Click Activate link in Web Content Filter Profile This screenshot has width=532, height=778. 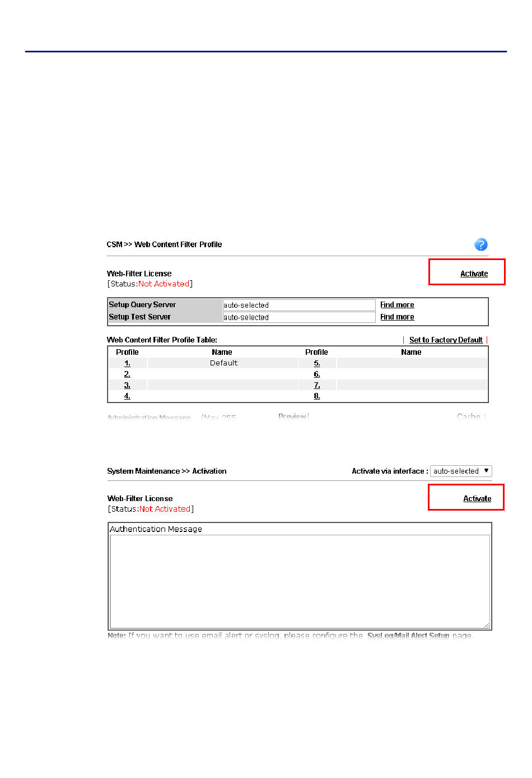click(x=474, y=274)
